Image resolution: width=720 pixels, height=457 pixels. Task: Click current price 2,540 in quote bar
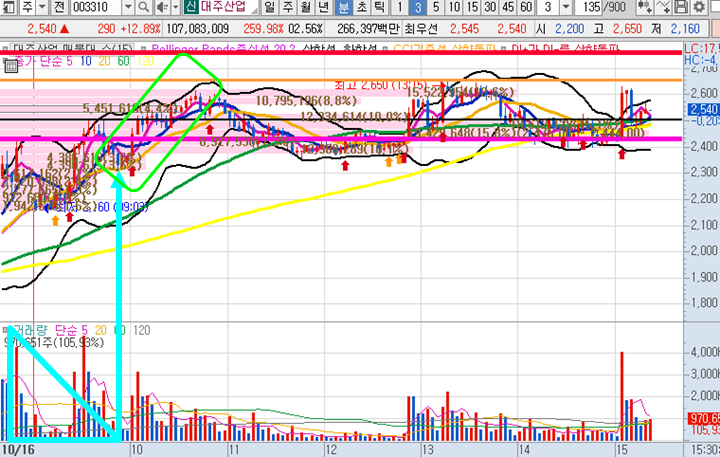(x=42, y=29)
